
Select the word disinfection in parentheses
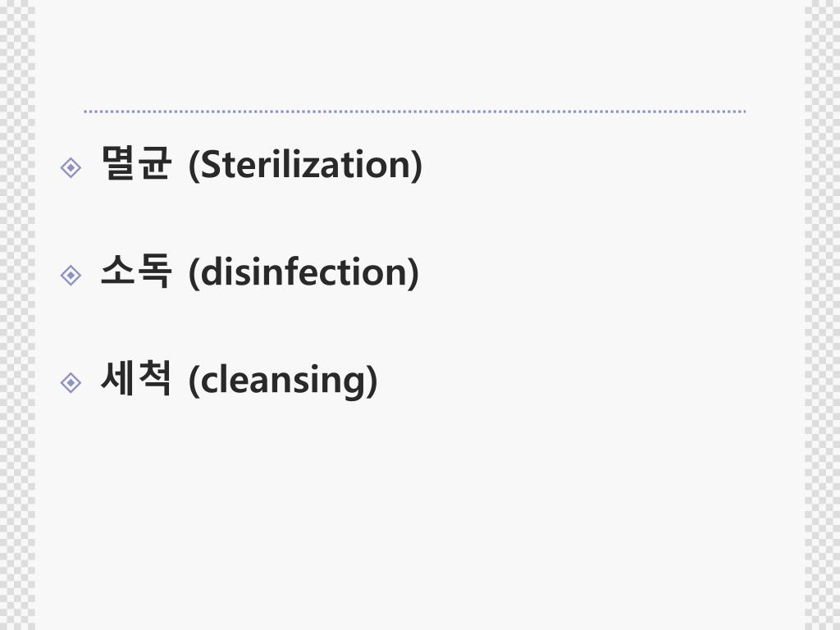[304, 272]
